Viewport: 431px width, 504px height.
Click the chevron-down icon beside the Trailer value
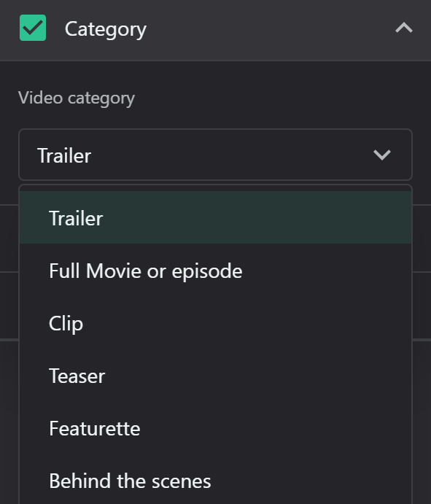[x=382, y=155]
